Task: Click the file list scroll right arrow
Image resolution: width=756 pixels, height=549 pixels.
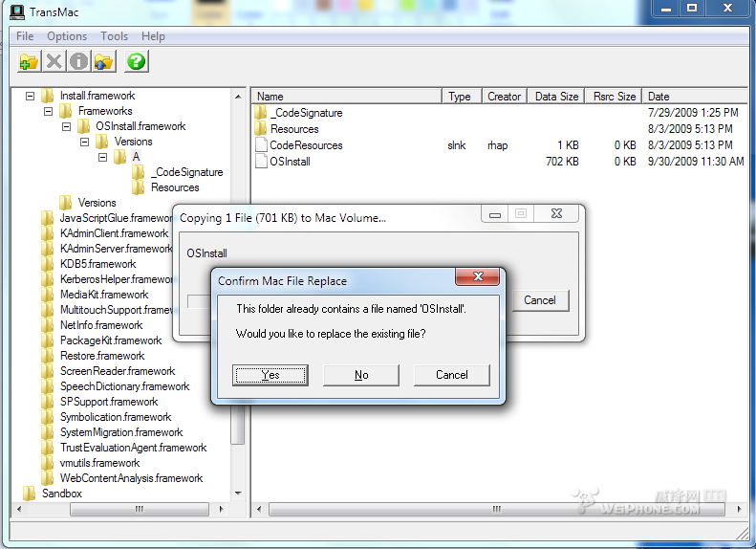Action: coord(740,509)
